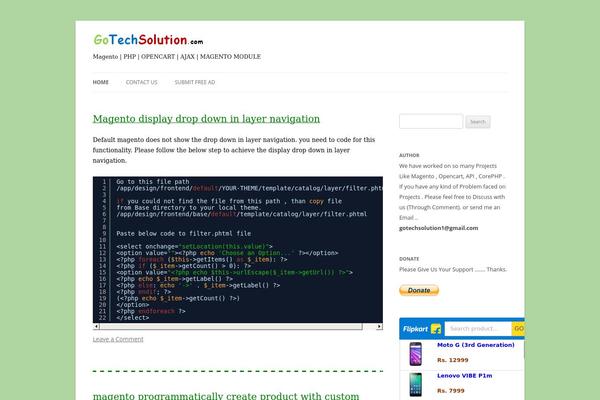Click the Flipkart GO button
Screen dimensions: 600x400
tap(518, 328)
